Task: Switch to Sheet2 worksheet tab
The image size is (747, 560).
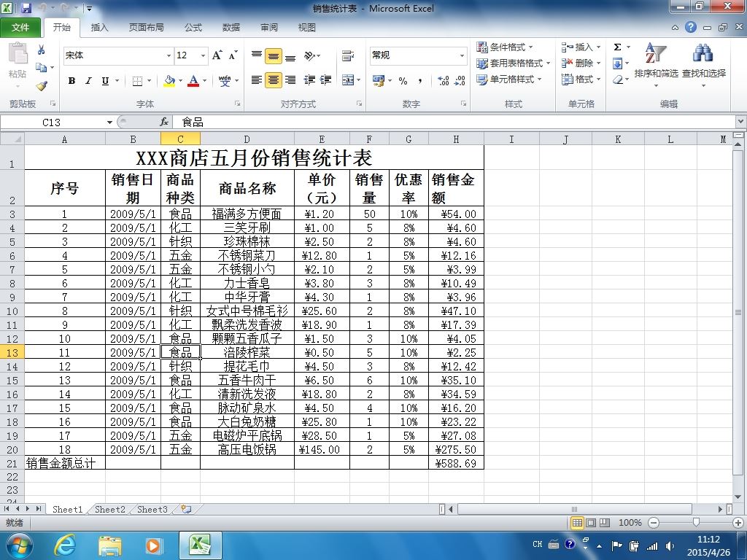Action: [x=109, y=510]
